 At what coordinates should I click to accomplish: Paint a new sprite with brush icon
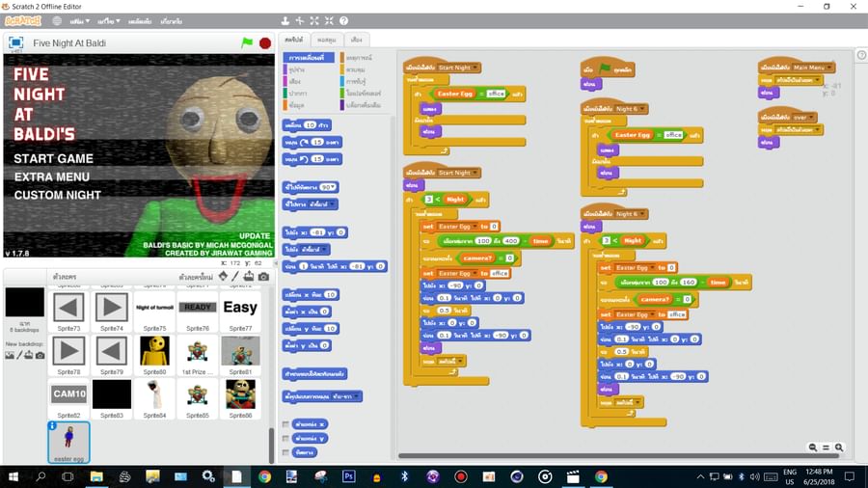tap(235, 276)
